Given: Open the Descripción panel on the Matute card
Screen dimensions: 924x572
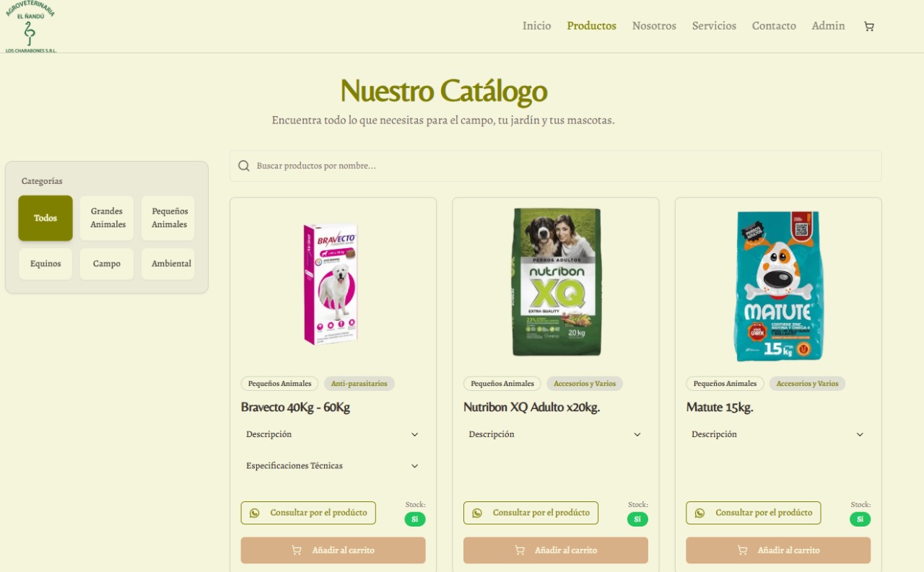Looking at the screenshot, I should pos(778,434).
